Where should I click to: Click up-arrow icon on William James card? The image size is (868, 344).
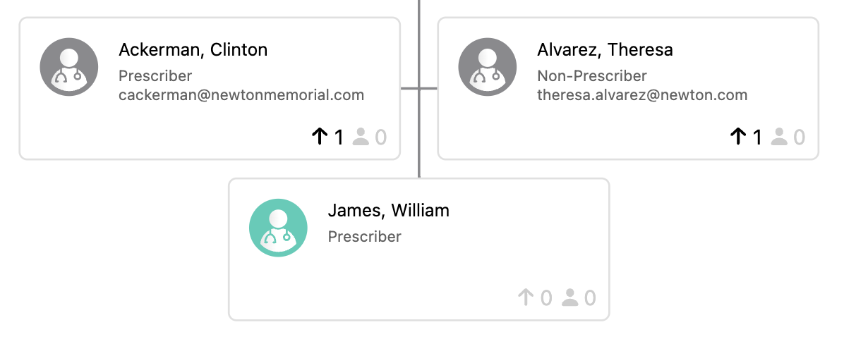click(x=525, y=297)
